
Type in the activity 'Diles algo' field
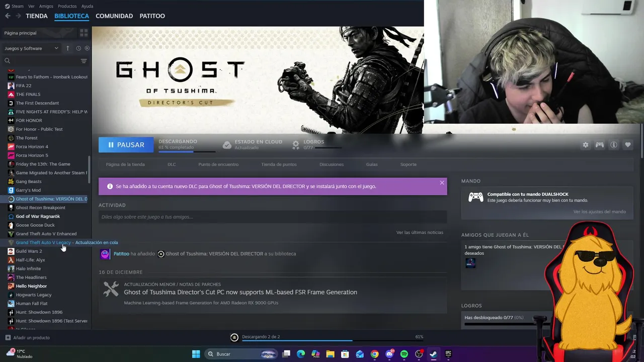tap(273, 217)
